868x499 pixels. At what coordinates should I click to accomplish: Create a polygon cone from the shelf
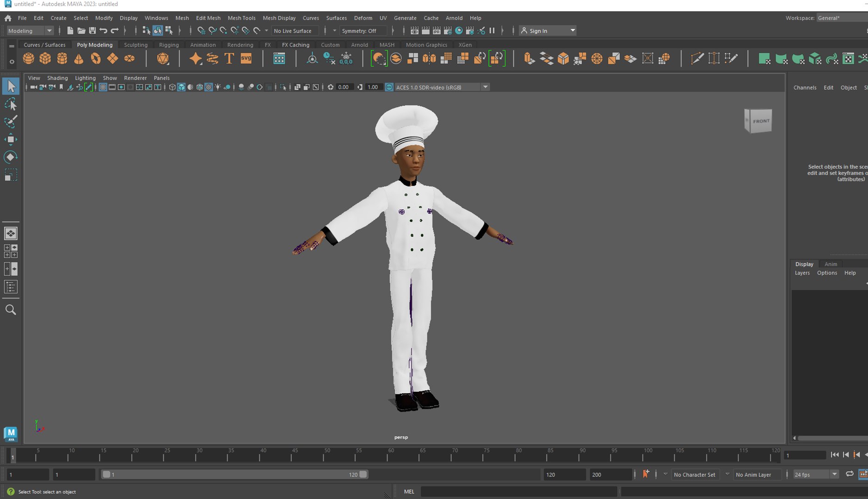point(79,59)
